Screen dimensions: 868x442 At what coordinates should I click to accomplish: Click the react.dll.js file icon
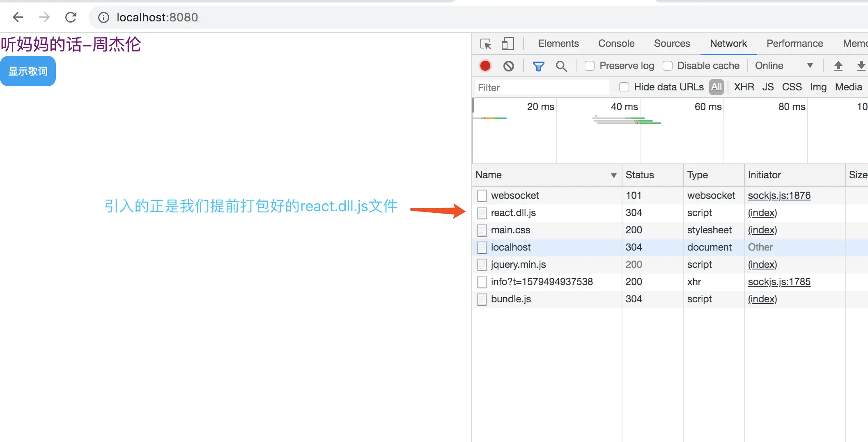[x=482, y=213]
